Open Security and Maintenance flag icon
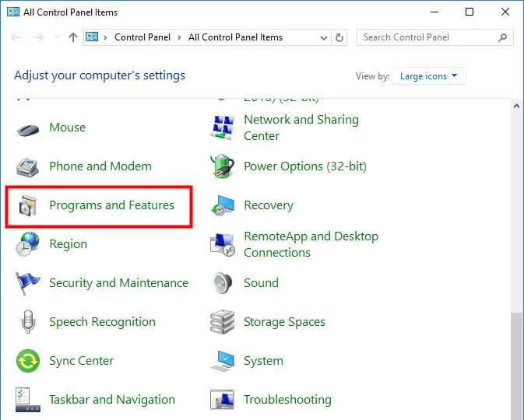Screen dimensions: 524x420 click(x=28, y=283)
